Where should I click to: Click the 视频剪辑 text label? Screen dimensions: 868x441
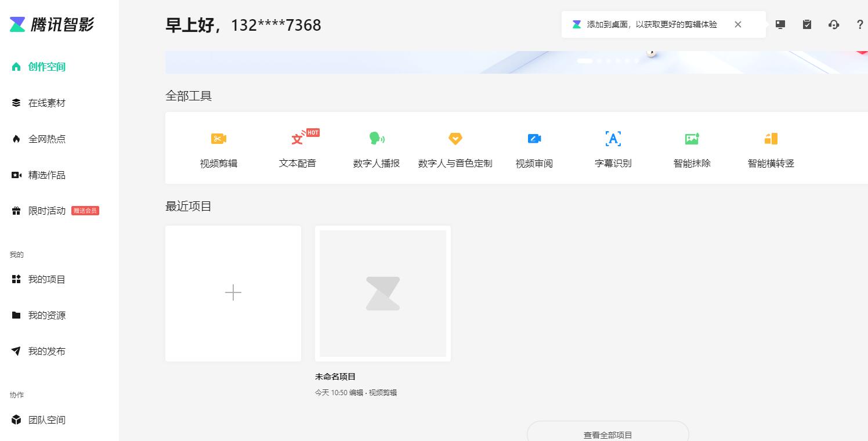[x=219, y=164]
